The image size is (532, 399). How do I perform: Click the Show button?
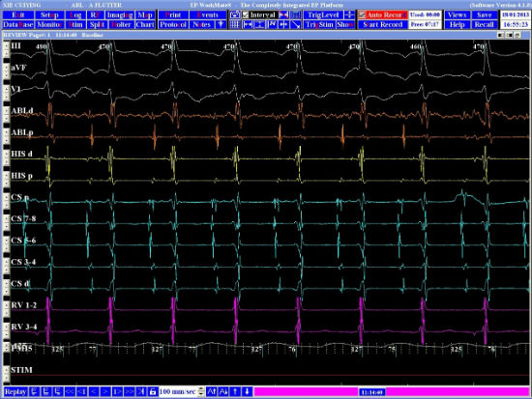[345, 25]
